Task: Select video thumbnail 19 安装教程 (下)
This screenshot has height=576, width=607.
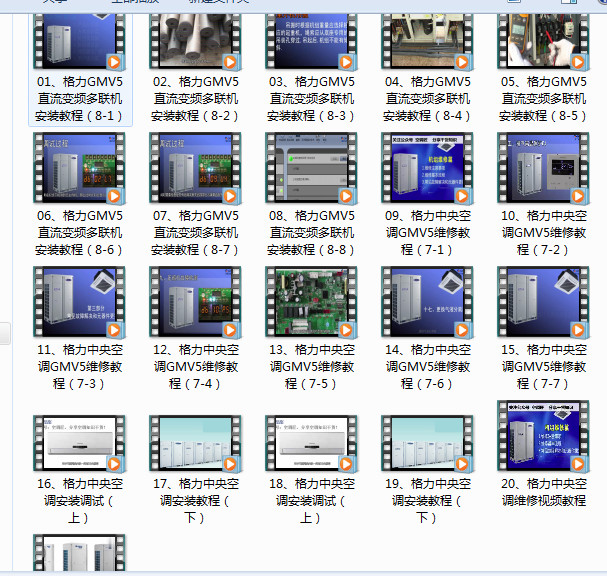Action: [x=427, y=444]
